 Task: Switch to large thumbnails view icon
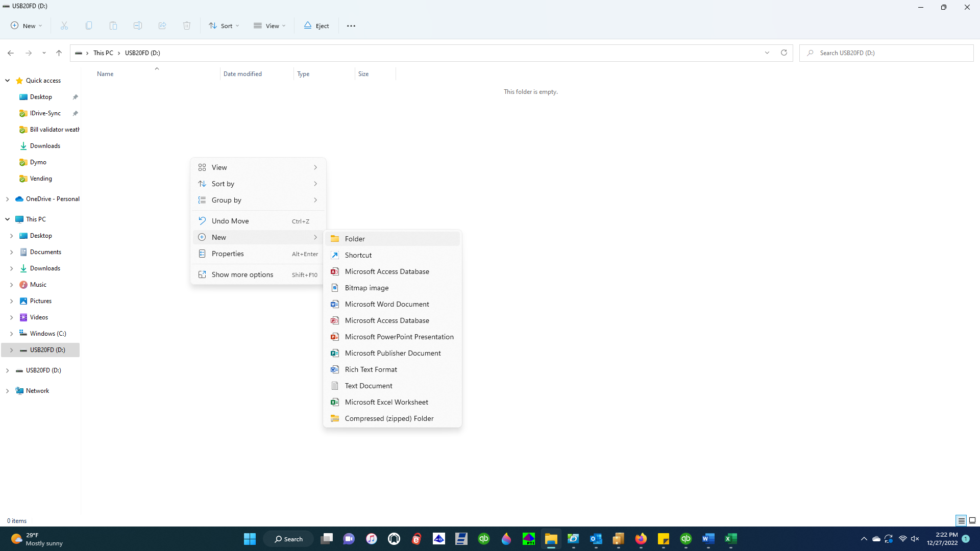click(x=972, y=520)
